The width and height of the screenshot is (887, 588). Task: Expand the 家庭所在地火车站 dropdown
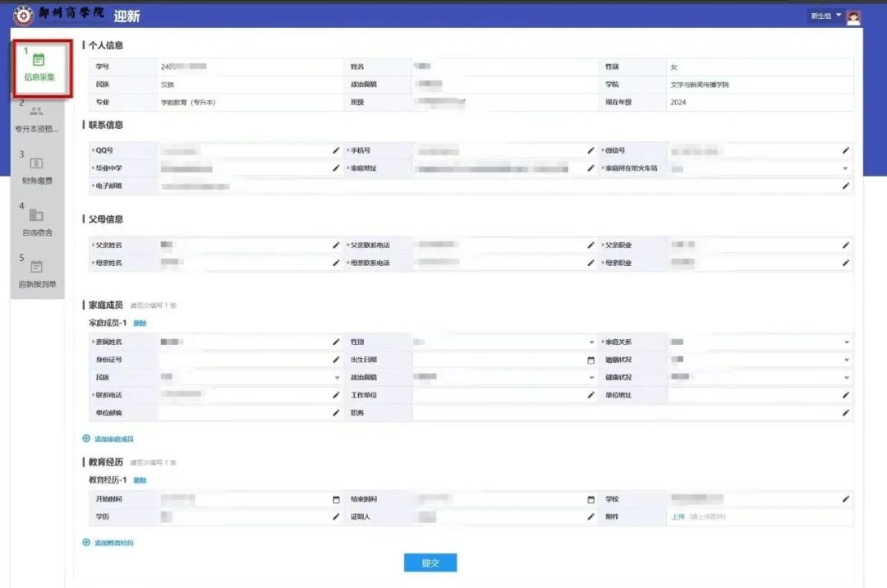coord(845,168)
